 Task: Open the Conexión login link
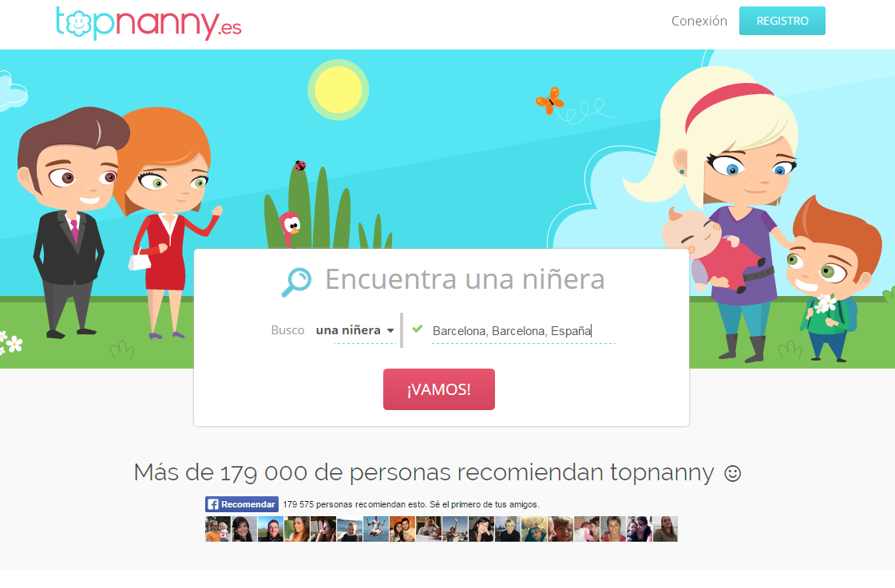click(x=699, y=21)
